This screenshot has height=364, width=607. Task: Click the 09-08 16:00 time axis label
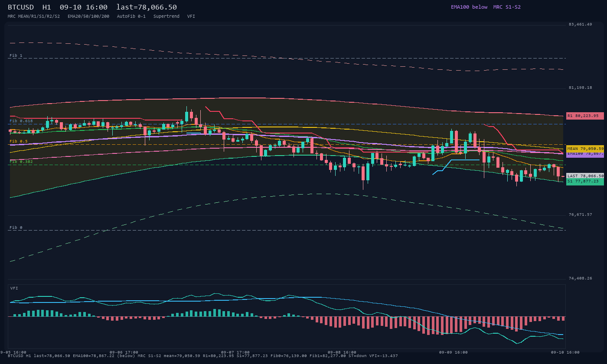tap(342, 352)
